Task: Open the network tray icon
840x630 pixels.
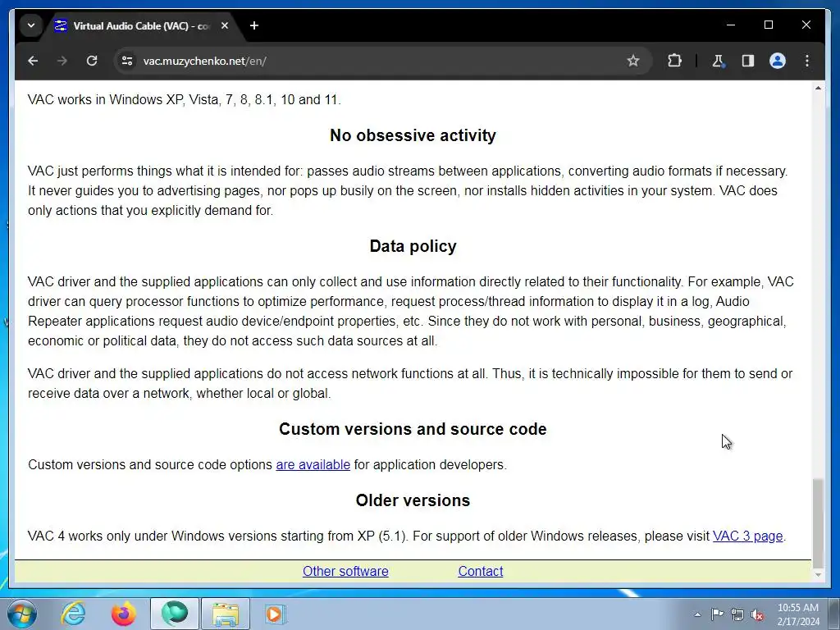Action: click(737, 614)
